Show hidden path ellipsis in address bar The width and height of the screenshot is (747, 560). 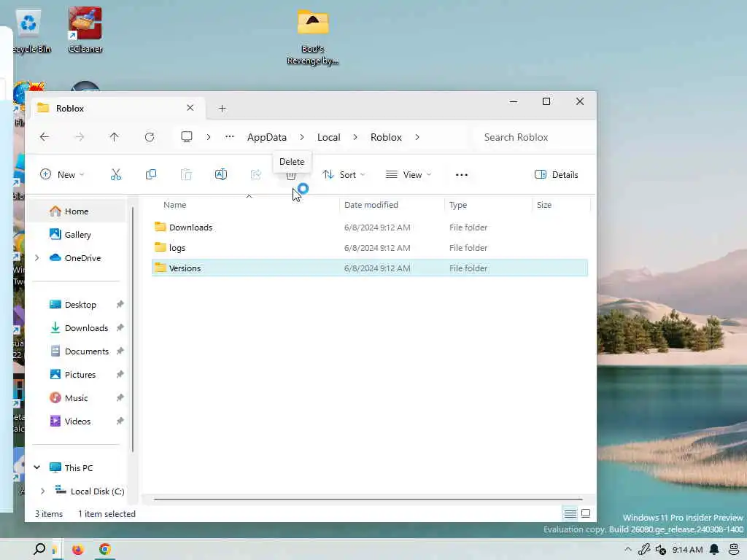coord(230,136)
